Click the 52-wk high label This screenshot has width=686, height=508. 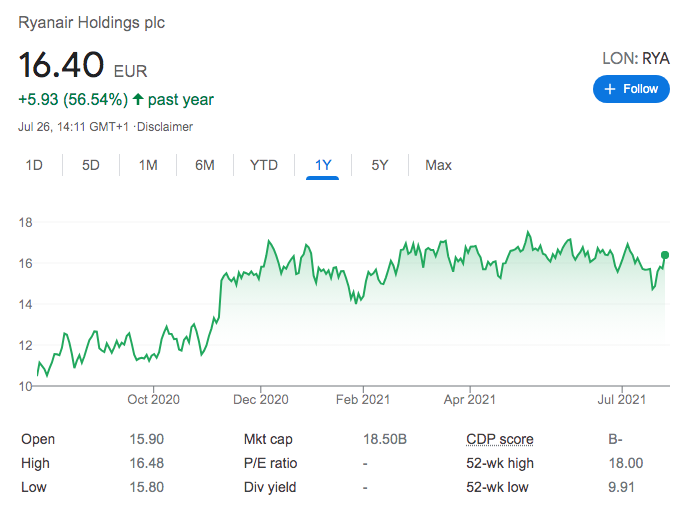(500, 463)
